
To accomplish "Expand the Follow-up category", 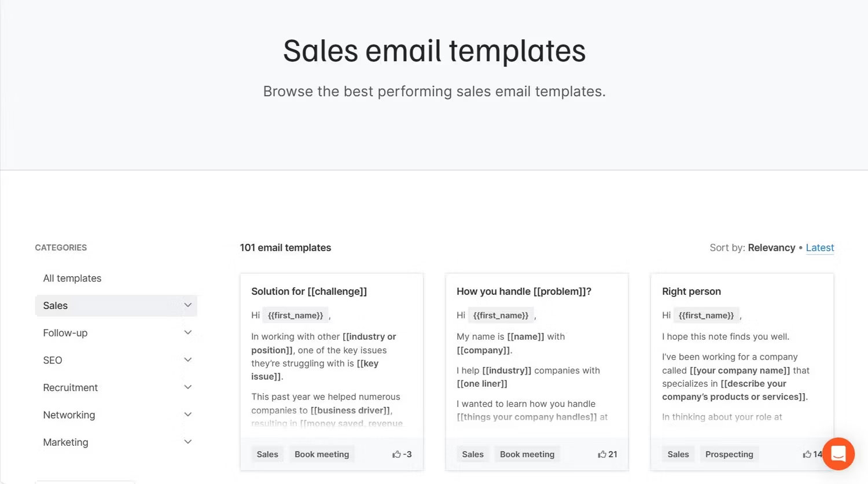I will pyautogui.click(x=187, y=332).
